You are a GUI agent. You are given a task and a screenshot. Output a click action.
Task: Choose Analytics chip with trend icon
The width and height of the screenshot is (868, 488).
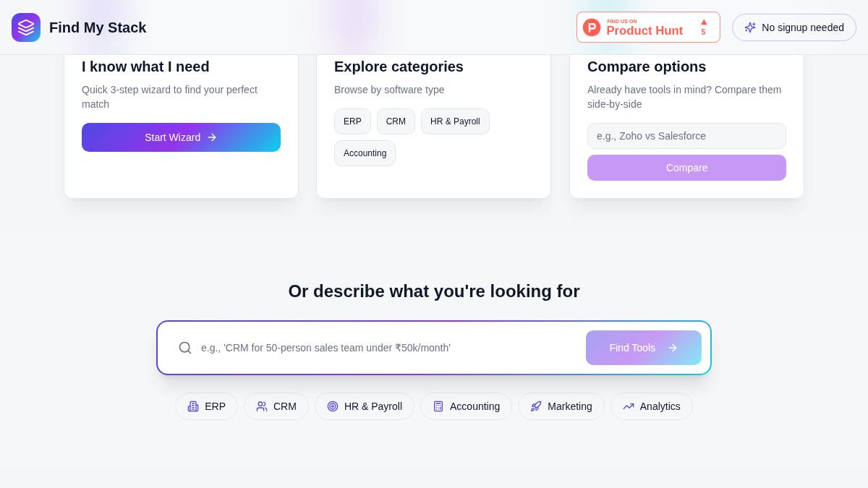[x=652, y=406]
